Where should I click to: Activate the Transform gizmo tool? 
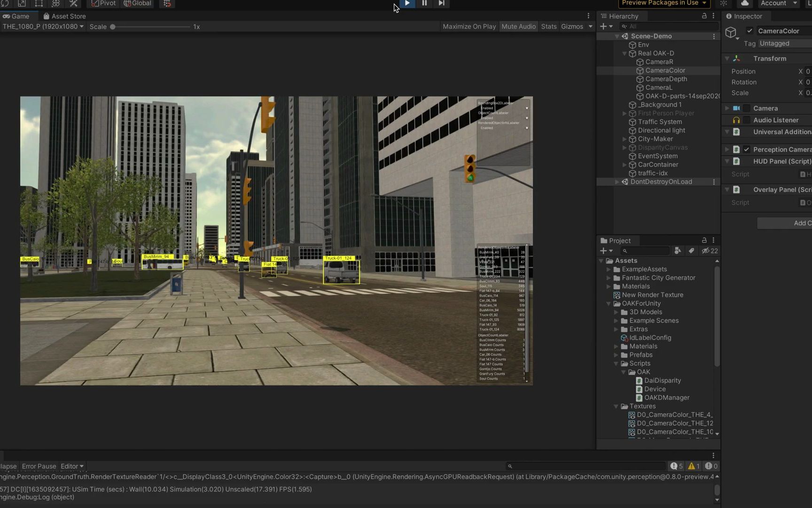[x=56, y=4]
